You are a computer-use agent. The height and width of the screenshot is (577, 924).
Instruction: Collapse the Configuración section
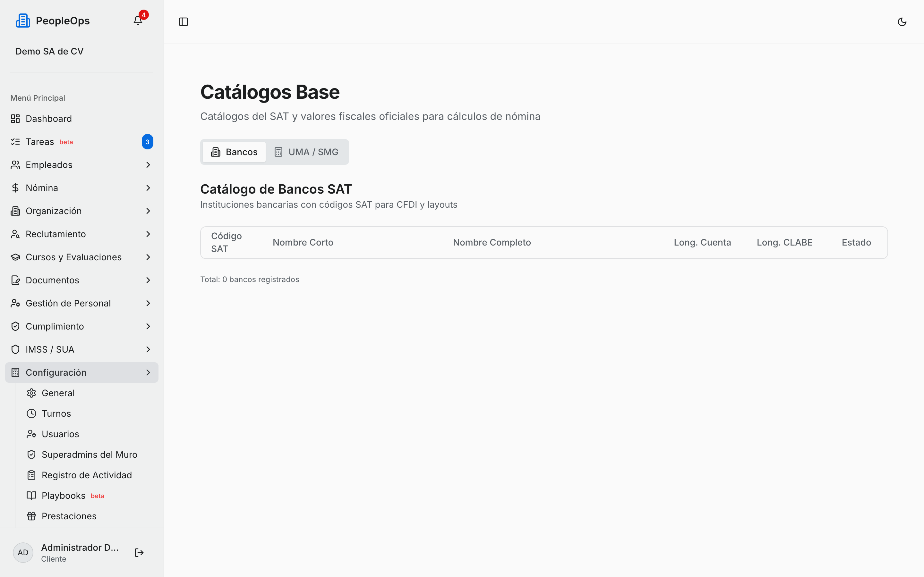82,372
